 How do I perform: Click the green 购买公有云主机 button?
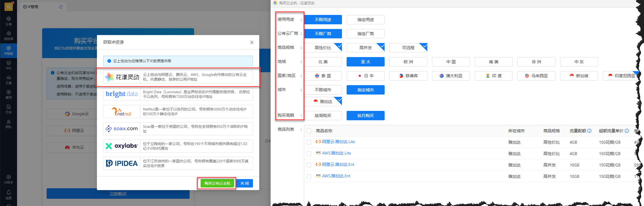(217, 183)
